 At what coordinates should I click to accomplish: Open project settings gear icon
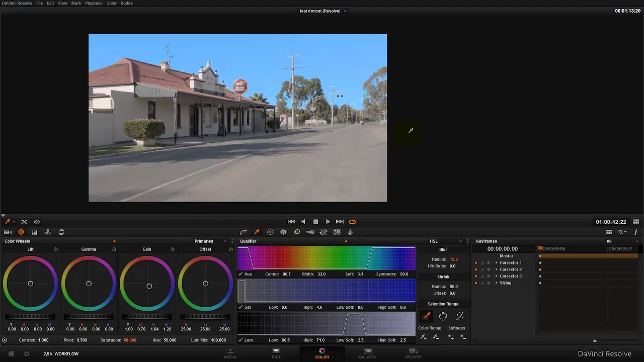coord(27,353)
